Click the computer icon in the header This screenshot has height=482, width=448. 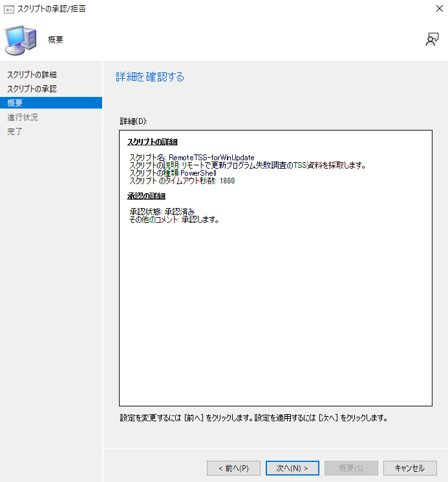click(x=21, y=40)
